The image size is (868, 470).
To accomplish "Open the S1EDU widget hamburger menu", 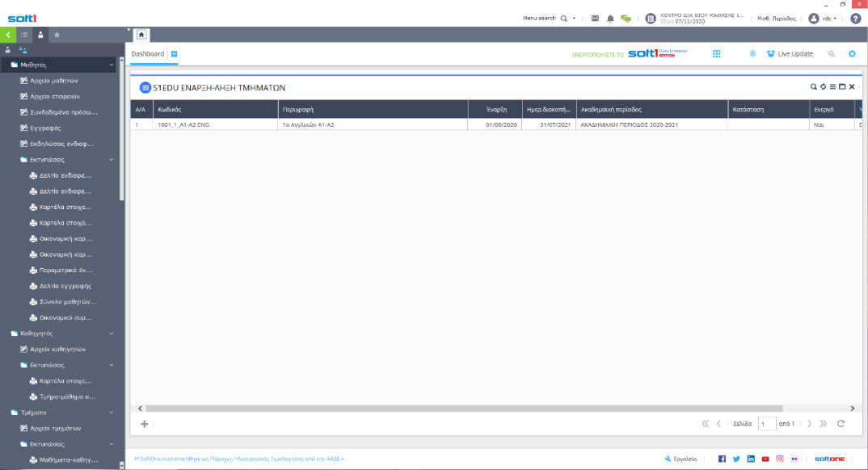I will tap(832, 86).
